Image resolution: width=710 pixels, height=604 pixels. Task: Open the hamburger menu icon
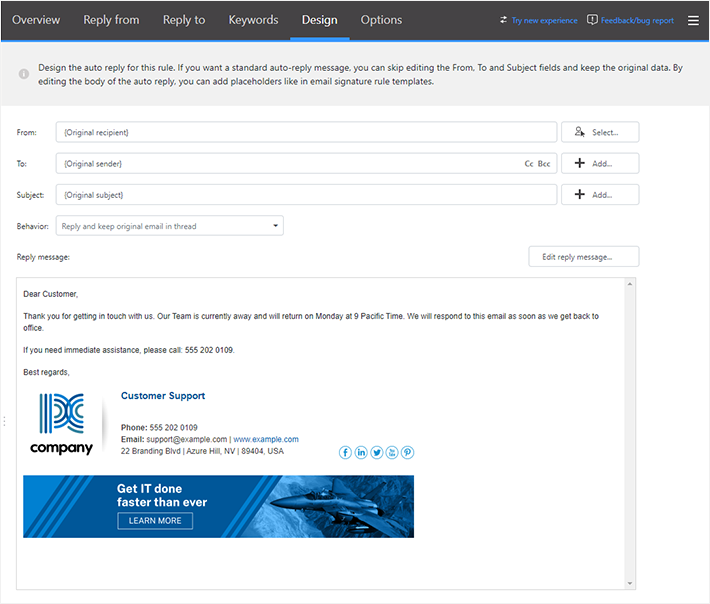pos(693,20)
